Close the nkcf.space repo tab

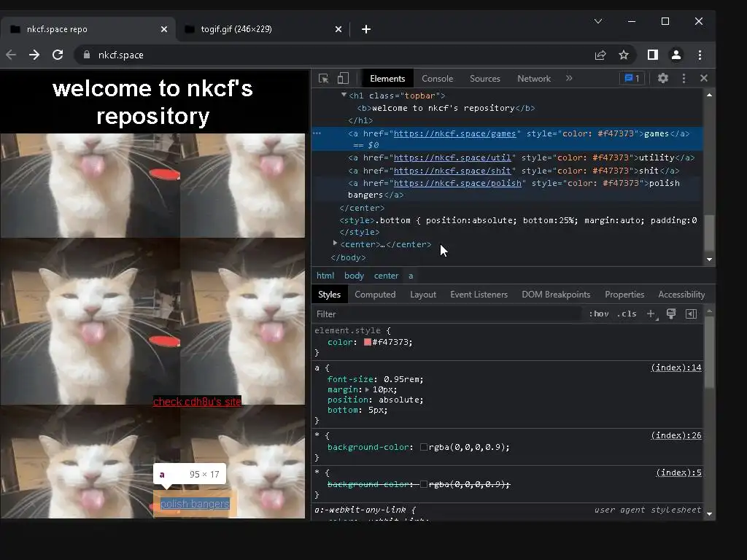point(164,29)
